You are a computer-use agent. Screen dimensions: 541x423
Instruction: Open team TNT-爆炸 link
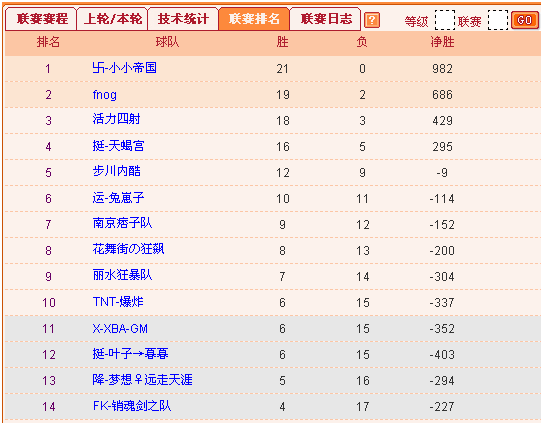click(x=118, y=302)
